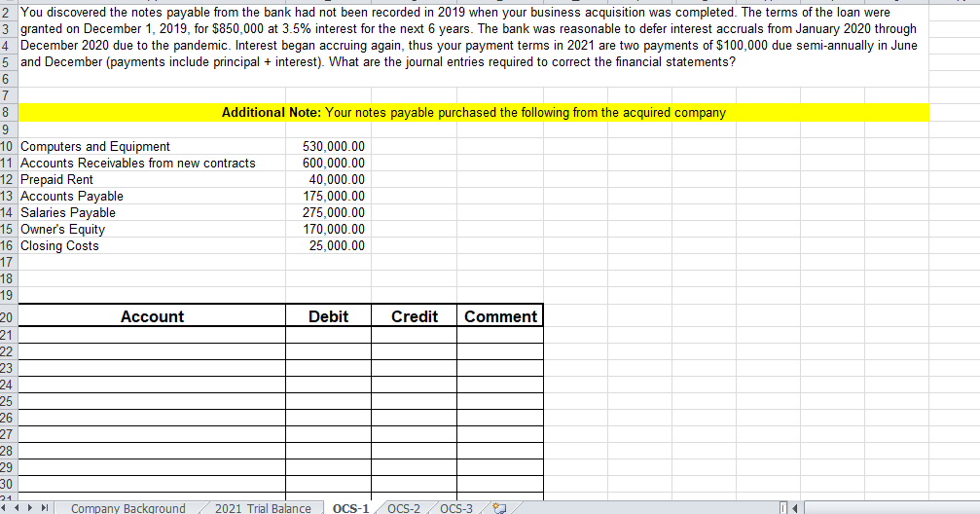Screen dimensions: 980x514
Task: Click the empty Account cell in row 26
Action: (152, 418)
